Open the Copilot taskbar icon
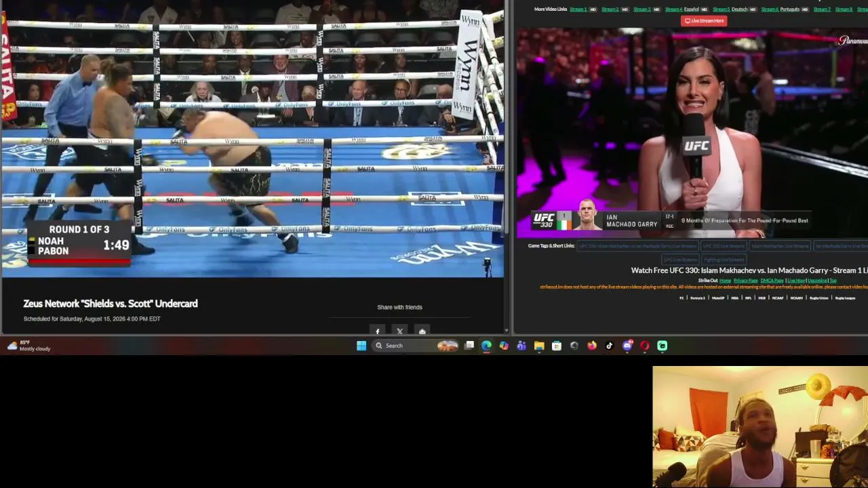Image resolution: width=868 pixels, height=488 pixels. coord(504,346)
